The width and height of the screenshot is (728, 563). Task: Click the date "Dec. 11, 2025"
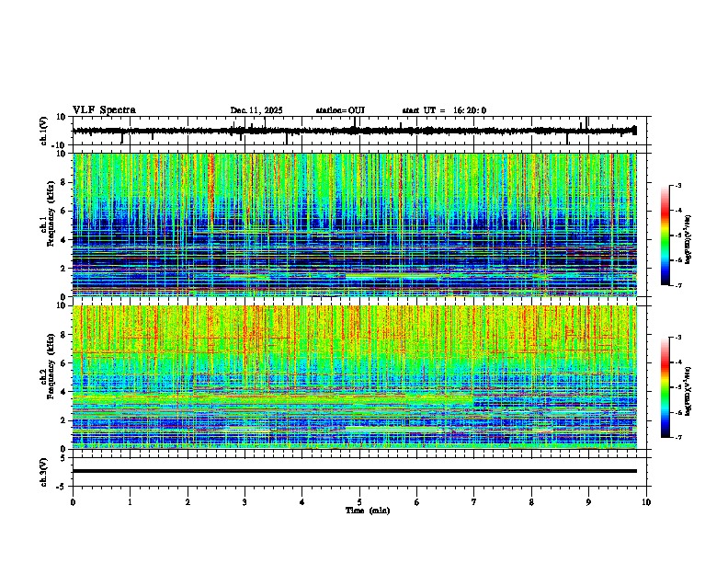[x=256, y=110]
